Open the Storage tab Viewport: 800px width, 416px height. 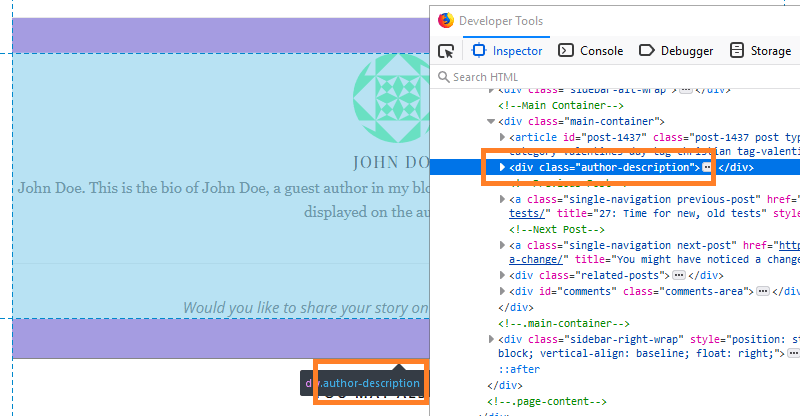761,51
